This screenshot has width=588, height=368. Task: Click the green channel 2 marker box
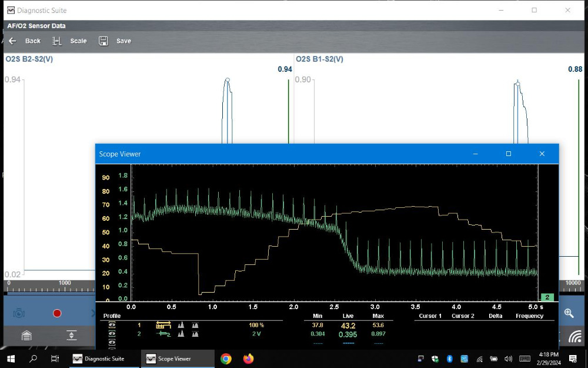(x=546, y=297)
